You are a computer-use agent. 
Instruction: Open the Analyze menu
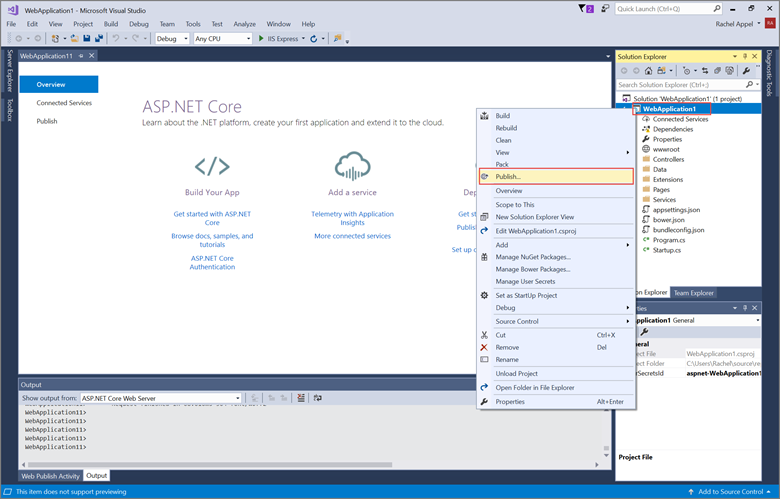[245, 24]
